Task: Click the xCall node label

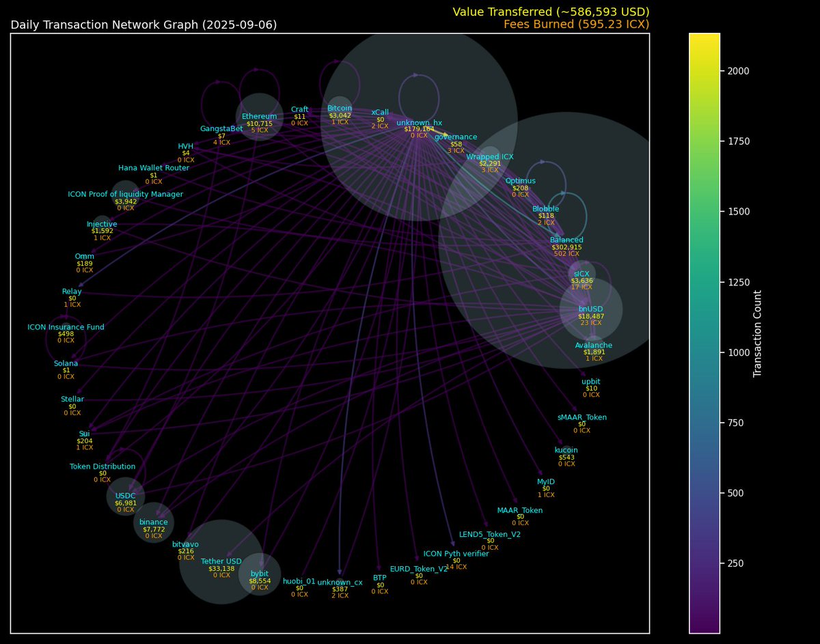Action: 380,112
